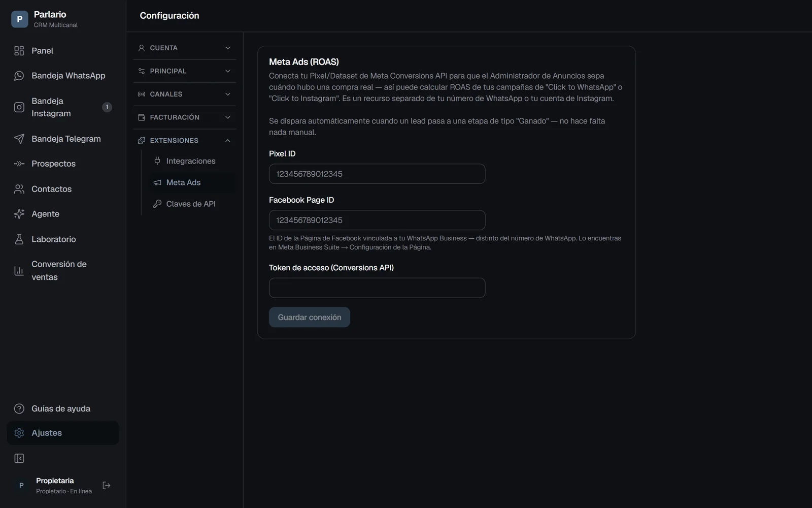Screen dimensions: 812x508
Task: Select the Meta Ads settings item
Action: 191,182
